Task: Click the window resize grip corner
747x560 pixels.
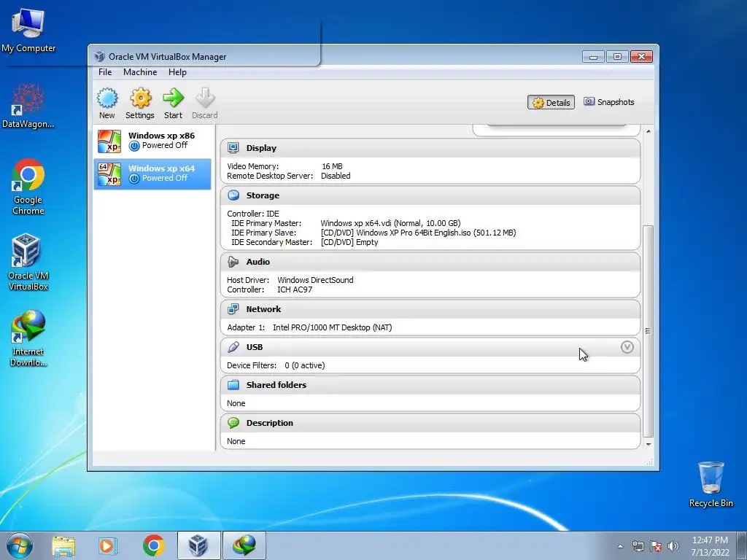Action: (650, 462)
